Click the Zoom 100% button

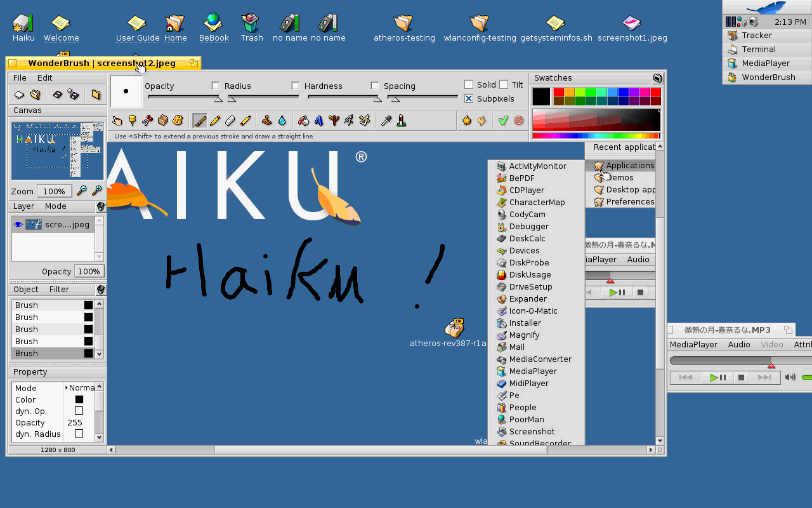[54, 191]
